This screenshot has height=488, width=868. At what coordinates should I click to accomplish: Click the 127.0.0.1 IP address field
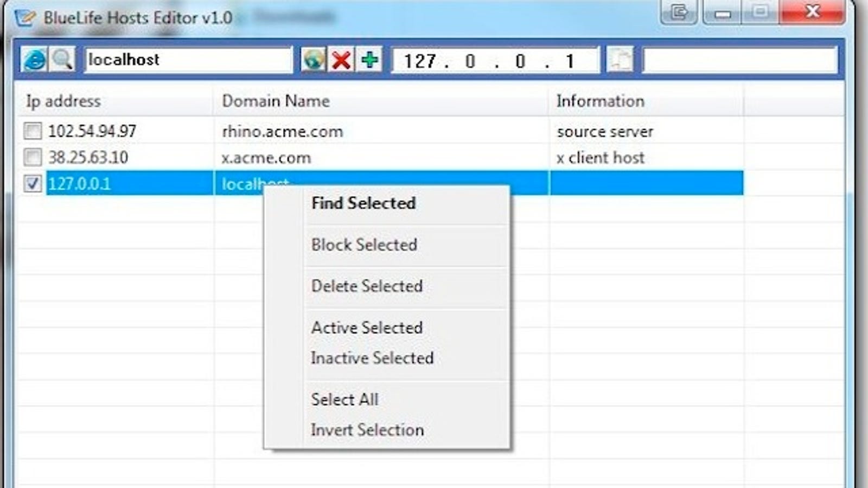pyautogui.click(x=495, y=60)
